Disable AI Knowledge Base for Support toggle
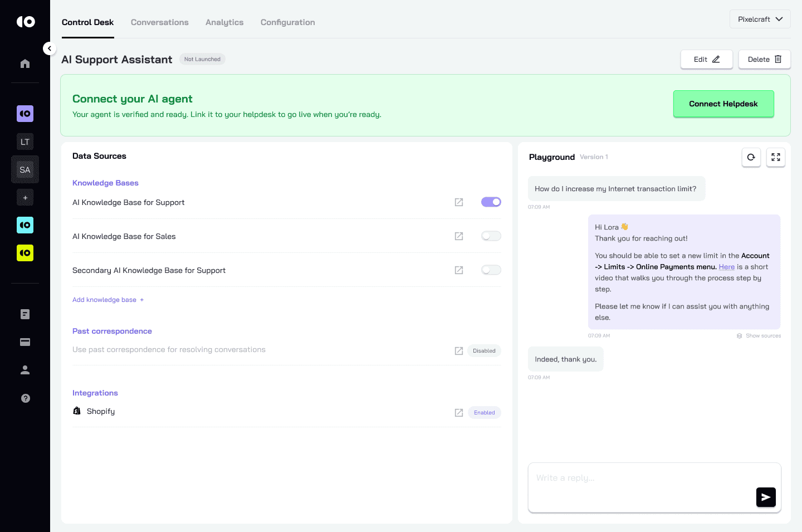 click(491, 202)
